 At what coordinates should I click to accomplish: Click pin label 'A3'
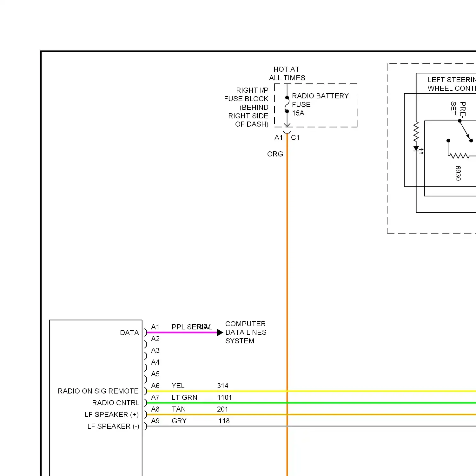pyautogui.click(x=155, y=350)
